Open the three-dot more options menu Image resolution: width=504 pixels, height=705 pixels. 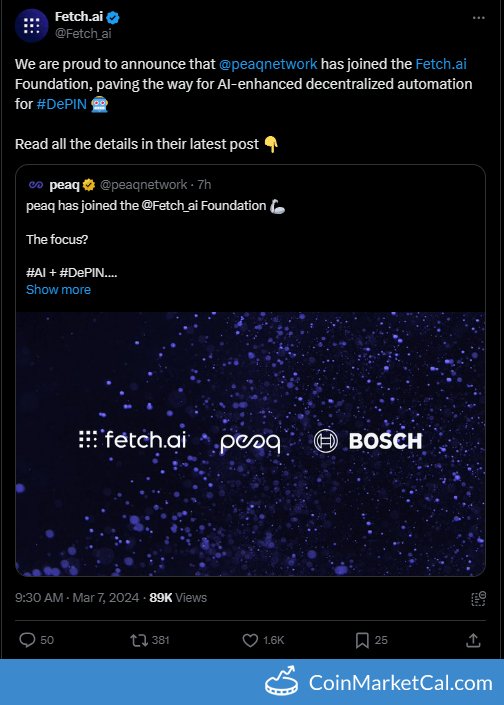pyautogui.click(x=478, y=18)
